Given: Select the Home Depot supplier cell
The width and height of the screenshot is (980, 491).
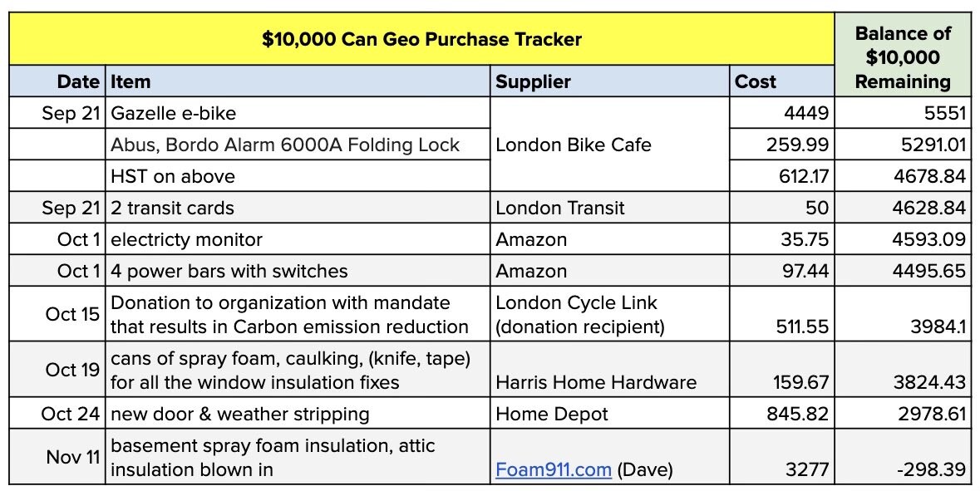Looking at the screenshot, I should 552,414.
